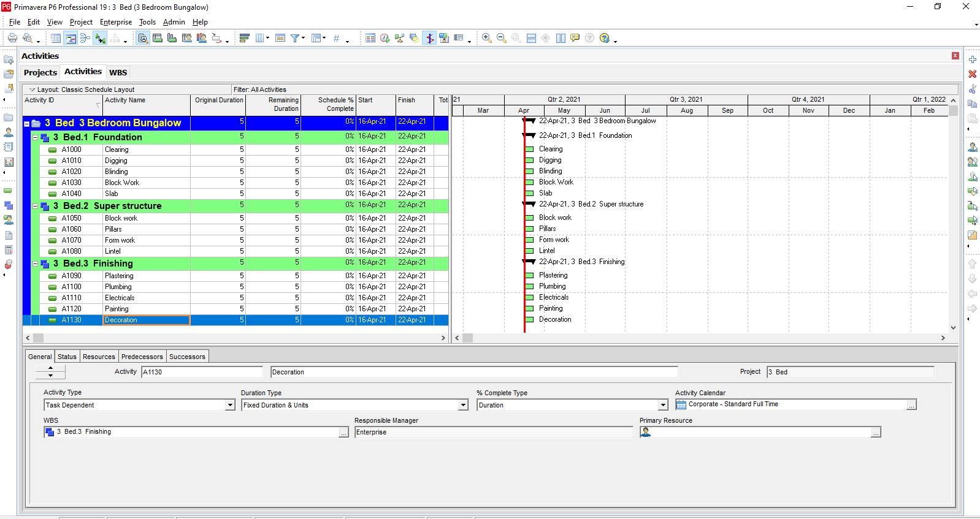The width and height of the screenshot is (980, 519).
Task: Click the Cut scissors icon in right sidebar
Action: coord(973,89)
